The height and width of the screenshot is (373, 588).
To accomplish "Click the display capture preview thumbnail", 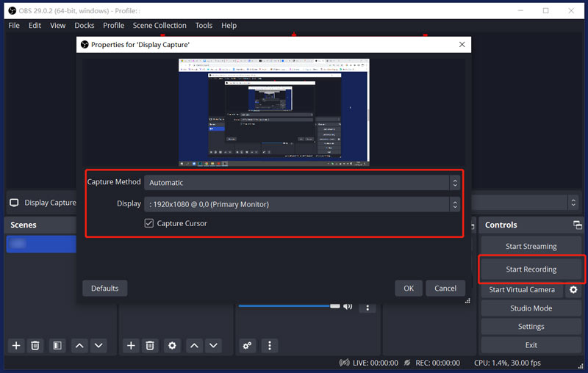I will (x=274, y=112).
